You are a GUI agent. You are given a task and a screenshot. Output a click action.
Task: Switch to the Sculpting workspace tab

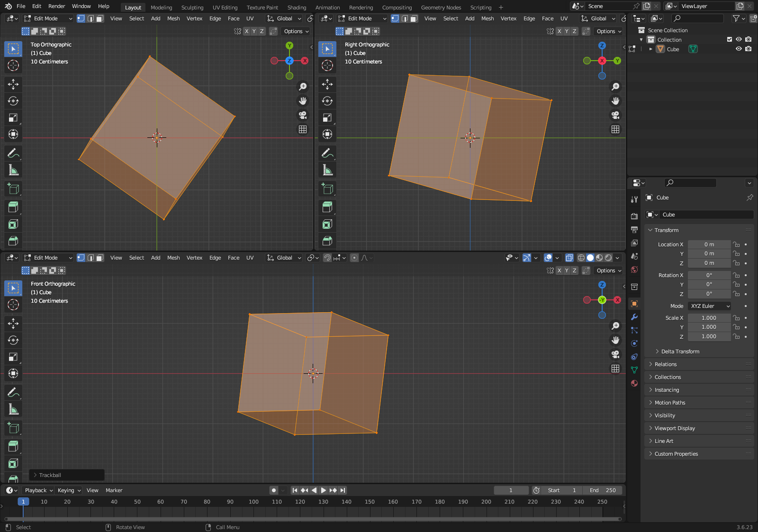(192, 8)
